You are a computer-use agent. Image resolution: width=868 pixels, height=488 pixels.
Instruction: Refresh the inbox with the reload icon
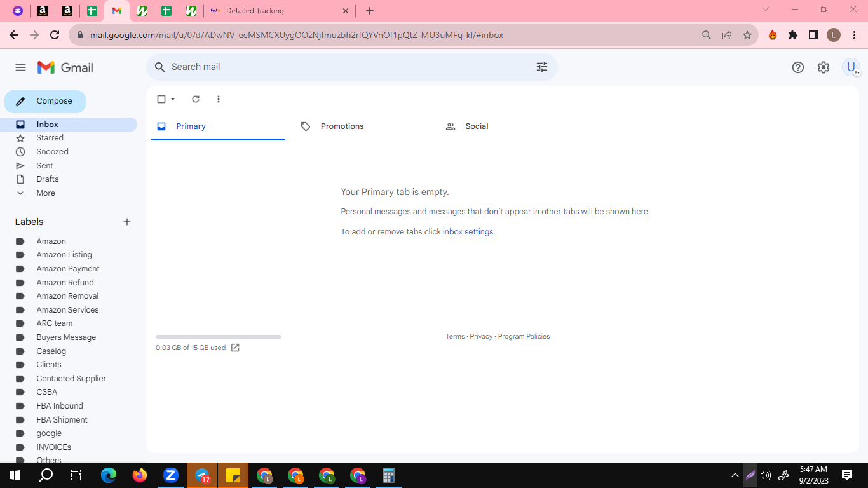tap(196, 99)
